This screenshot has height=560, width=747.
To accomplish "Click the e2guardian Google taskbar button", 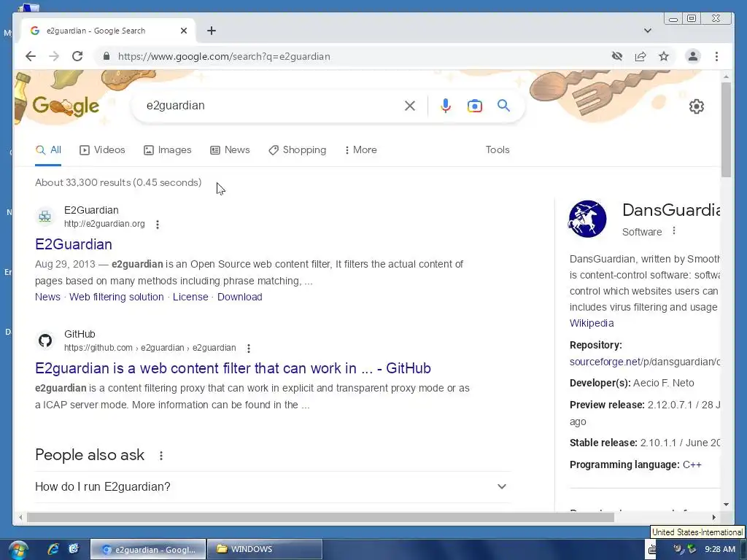I will pyautogui.click(x=148, y=549).
